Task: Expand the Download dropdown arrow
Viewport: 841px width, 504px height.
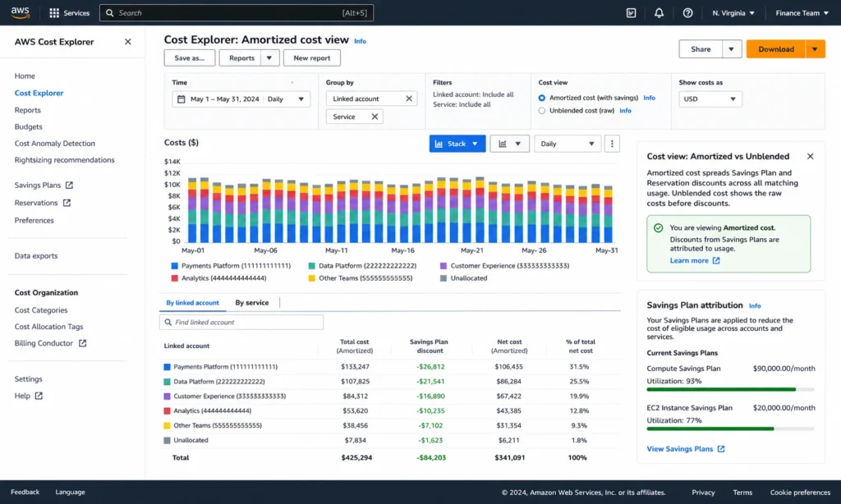Action: 815,48
